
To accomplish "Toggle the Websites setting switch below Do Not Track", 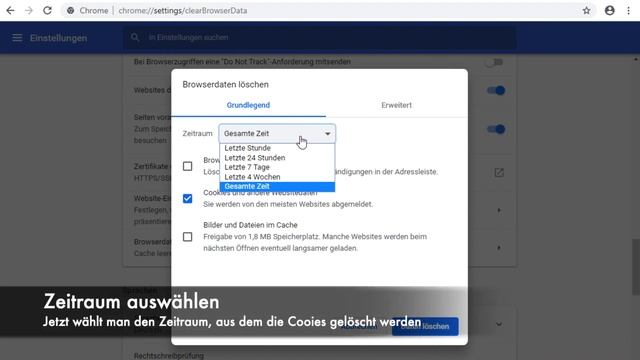I will coord(496,90).
